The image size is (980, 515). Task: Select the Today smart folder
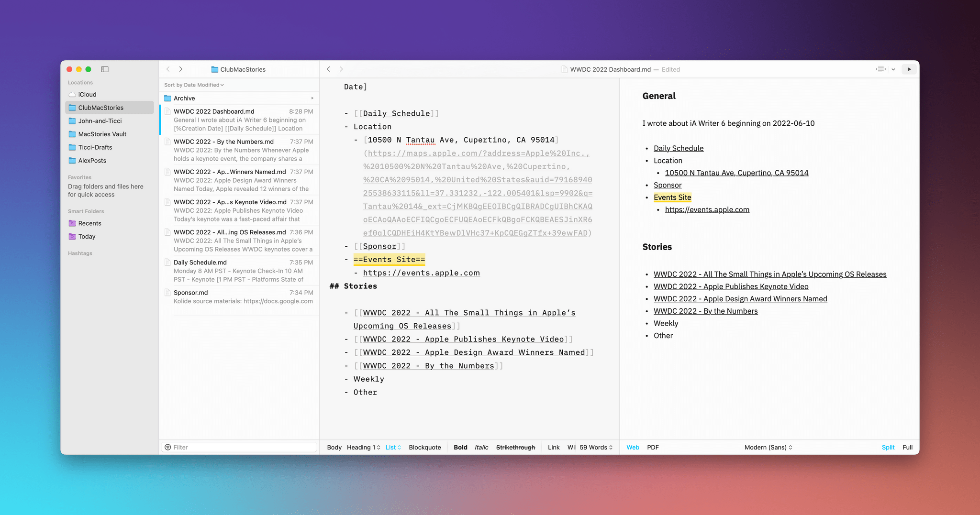click(x=110, y=237)
